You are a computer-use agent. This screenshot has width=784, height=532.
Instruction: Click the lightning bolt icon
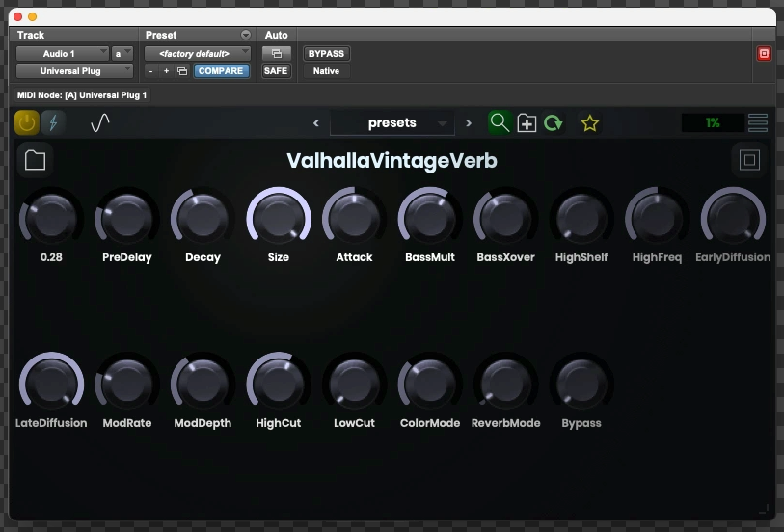tap(53, 123)
